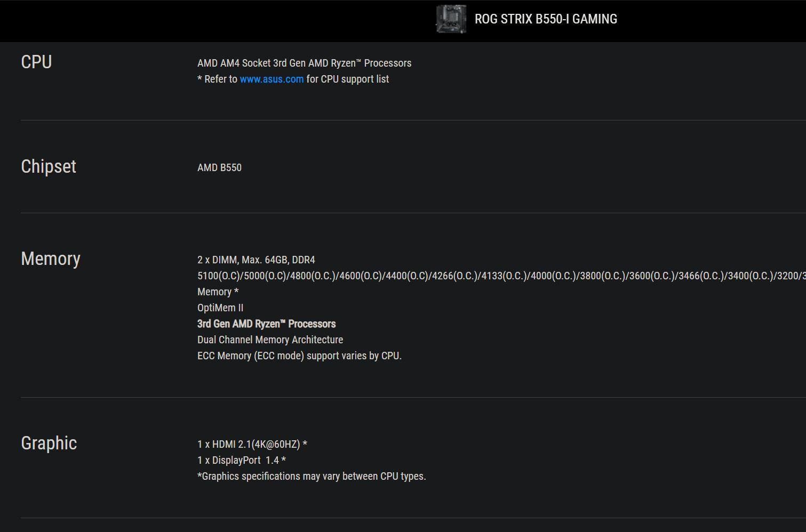
Task: Click the Graphic section heading
Action: (x=49, y=443)
